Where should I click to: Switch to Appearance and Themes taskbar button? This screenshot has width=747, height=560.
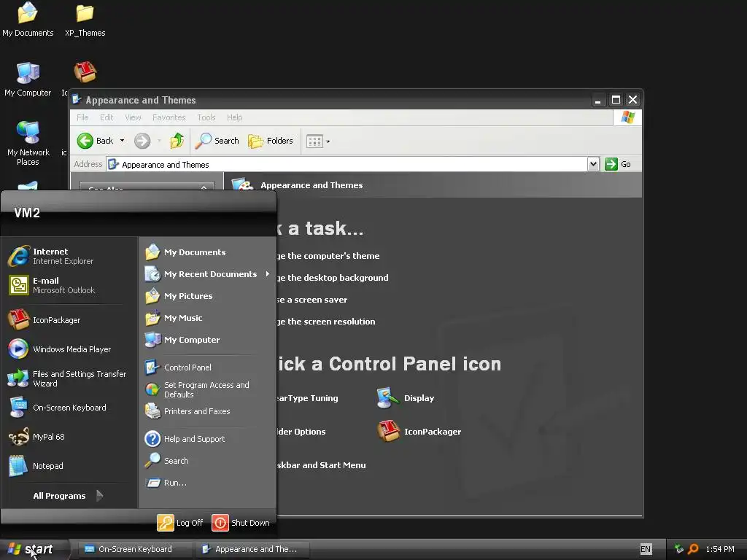(252, 549)
